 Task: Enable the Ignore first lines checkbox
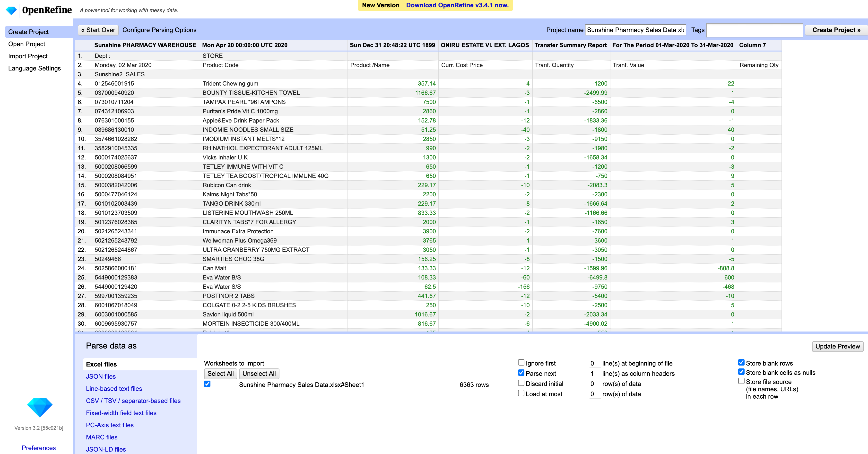pyautogui.click(x=521, y=363)
